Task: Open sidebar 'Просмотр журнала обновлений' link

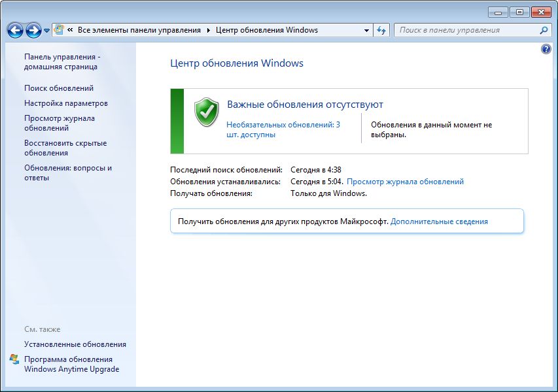Action: click(60, 123)
